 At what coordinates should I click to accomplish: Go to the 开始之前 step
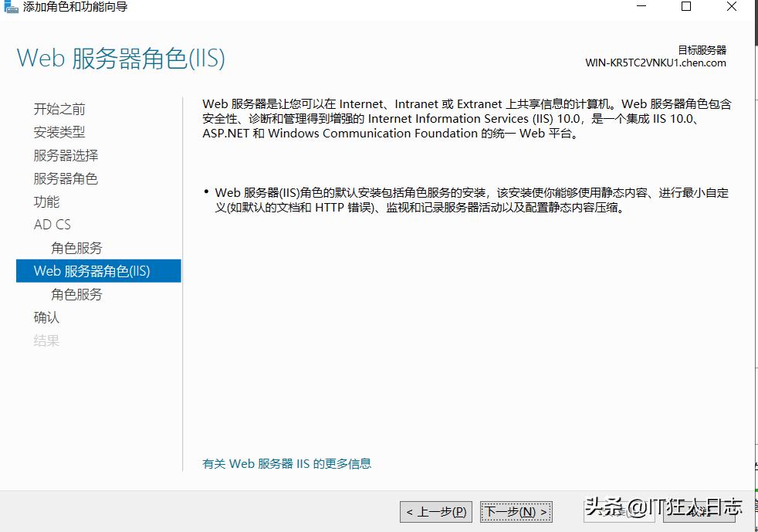59,110
